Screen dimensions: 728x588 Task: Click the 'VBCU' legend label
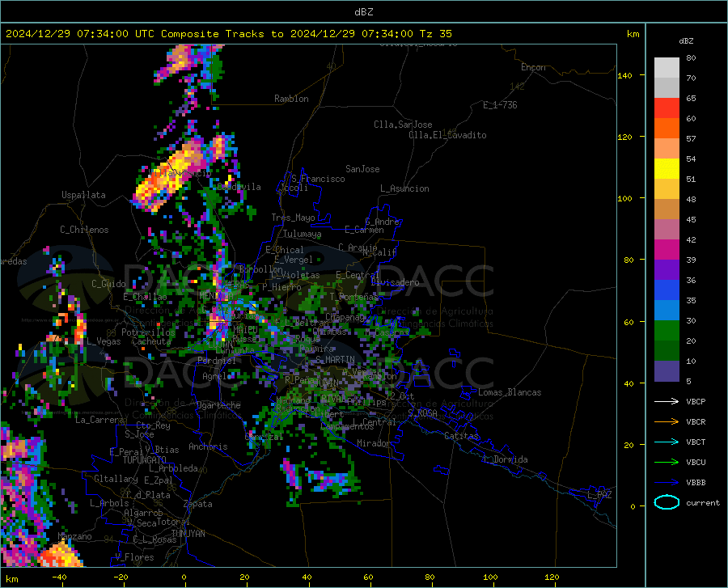[696, 463]
